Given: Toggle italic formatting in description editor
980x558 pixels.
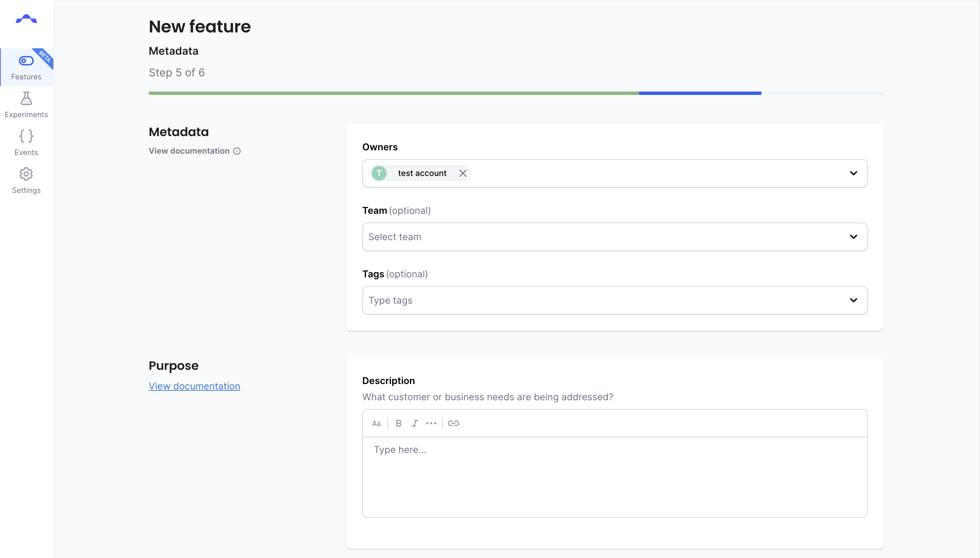Looking at the screenshot, I should point(414,424).
